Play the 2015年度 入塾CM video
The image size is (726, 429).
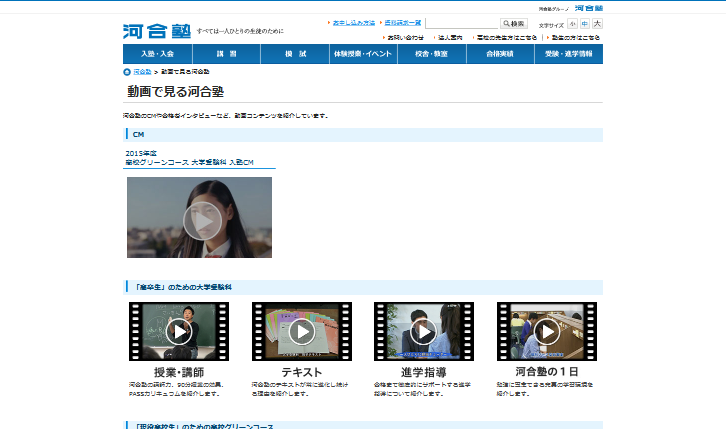pyautogui.click(x=200, y=218)
